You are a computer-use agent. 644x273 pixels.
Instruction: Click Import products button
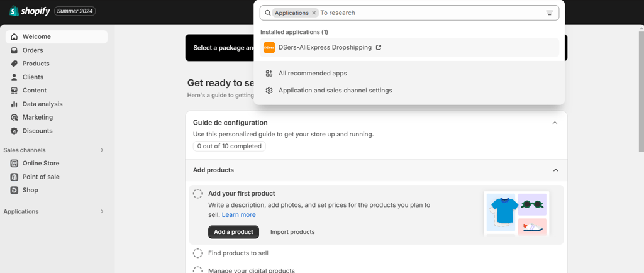[292, 232]
